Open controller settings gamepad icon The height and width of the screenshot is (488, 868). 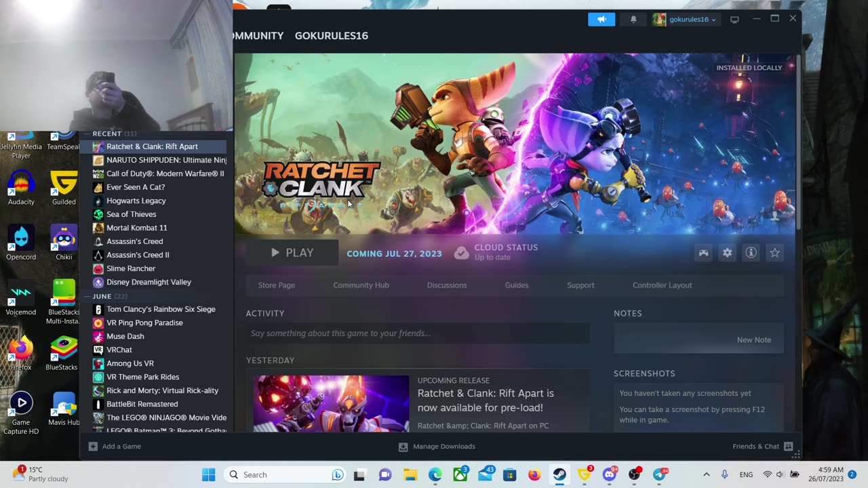pyautogui.click(x=704, y=253)
